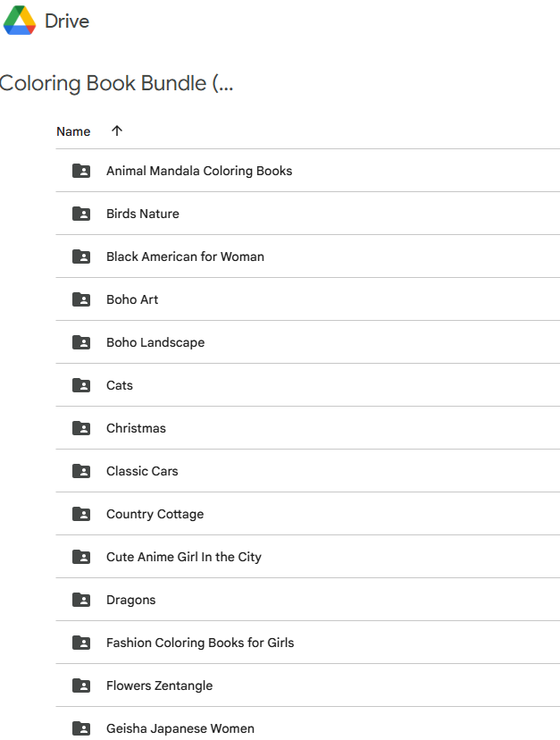Click the Flowers Zentangle folder icon
Viewport: 560px width, 740px height.
click(x=81, y=685)
